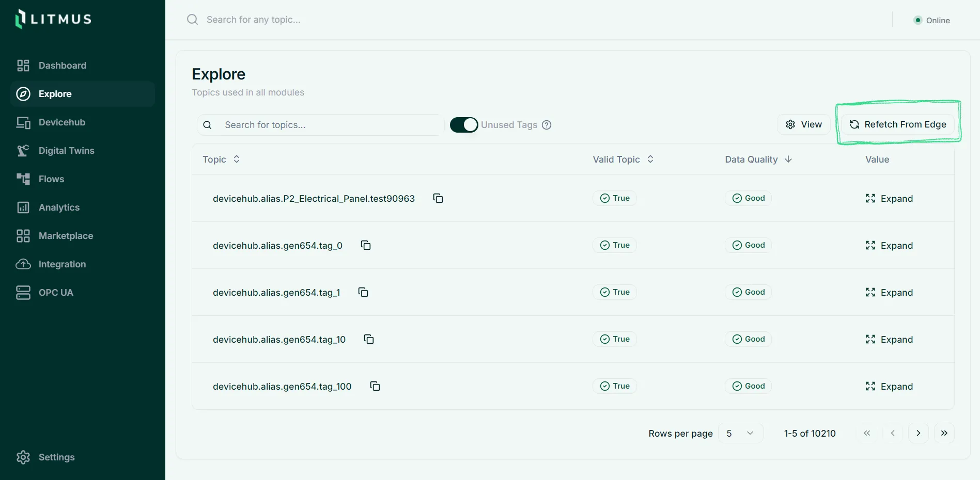This screenshot has height=480, width=980.
Task: Select Explore in the sidebar
Action: 83,94
